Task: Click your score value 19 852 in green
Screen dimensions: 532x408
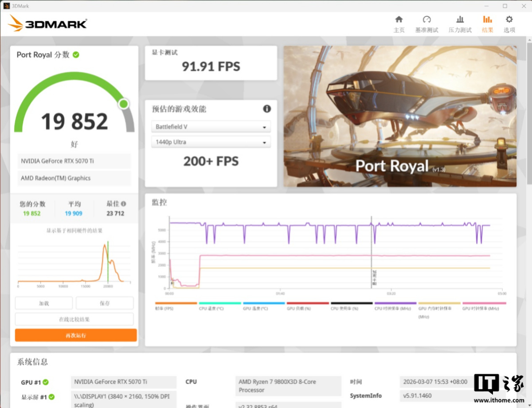Action: [x=31, y=213]
